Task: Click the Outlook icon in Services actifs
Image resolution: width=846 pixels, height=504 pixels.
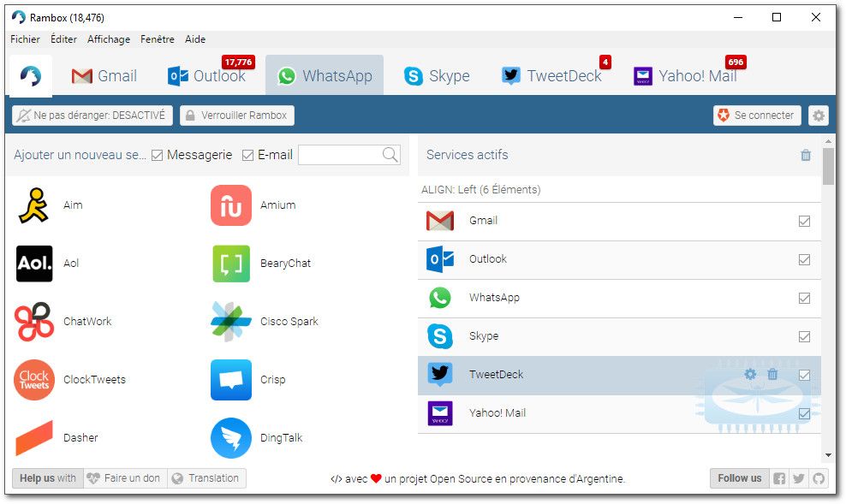Action: click(x=440, y=259)
